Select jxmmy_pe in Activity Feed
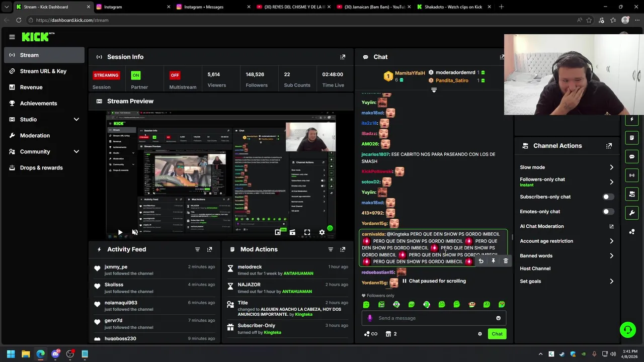Viewport: 644px width, 362px height. (x=116, y=267)
